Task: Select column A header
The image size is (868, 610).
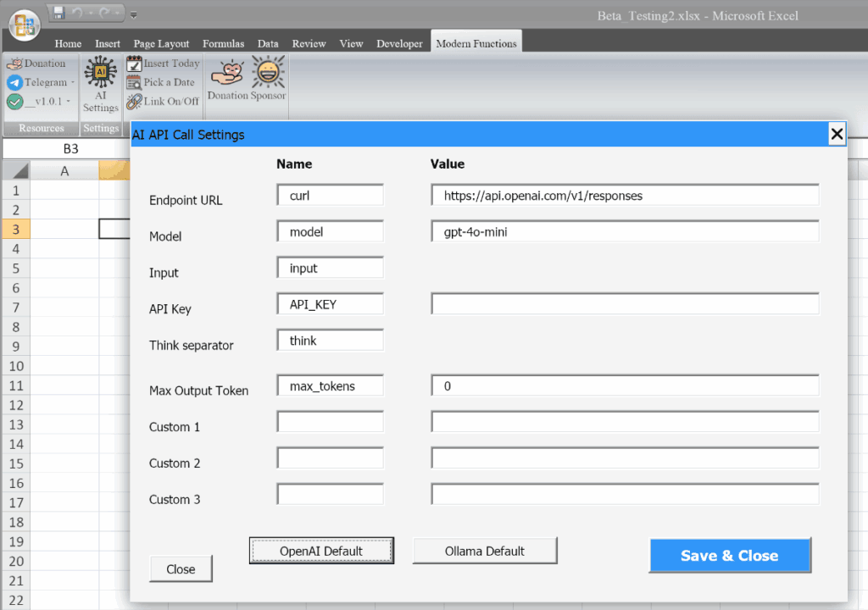Action: tap(64, 171)
